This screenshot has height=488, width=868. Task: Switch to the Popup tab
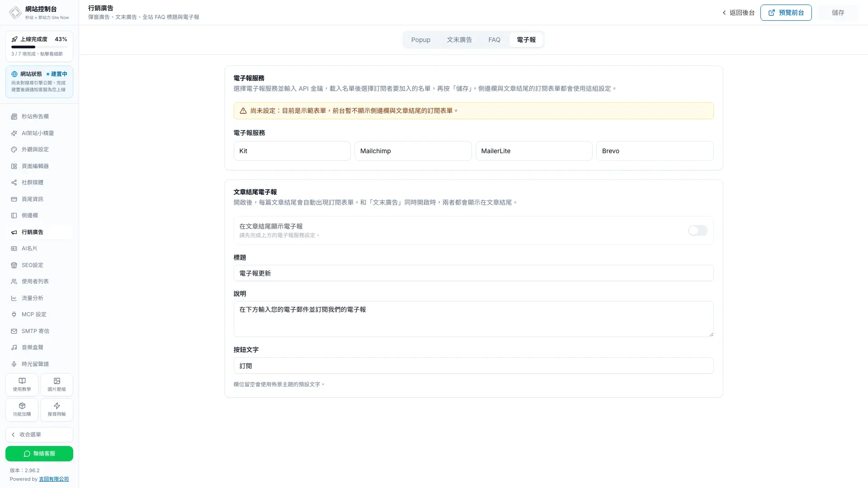point(420,40)
